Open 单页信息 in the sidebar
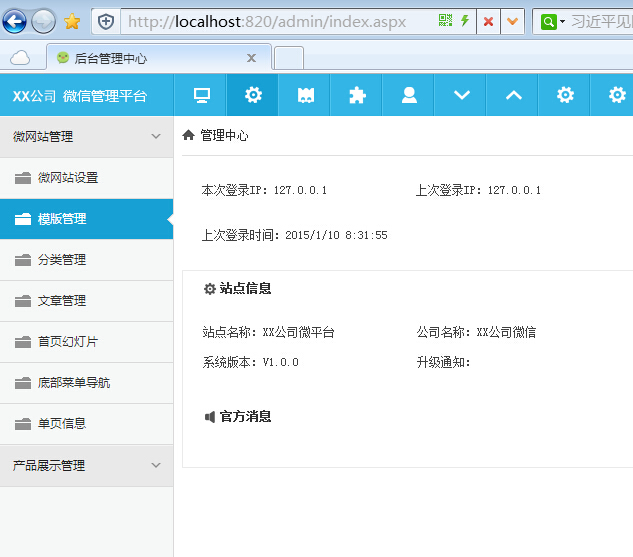 tap(86, 424)
